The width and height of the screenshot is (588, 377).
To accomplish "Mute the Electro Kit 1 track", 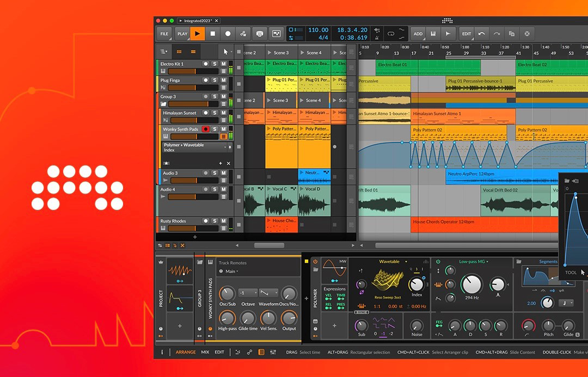I will 223,64.
